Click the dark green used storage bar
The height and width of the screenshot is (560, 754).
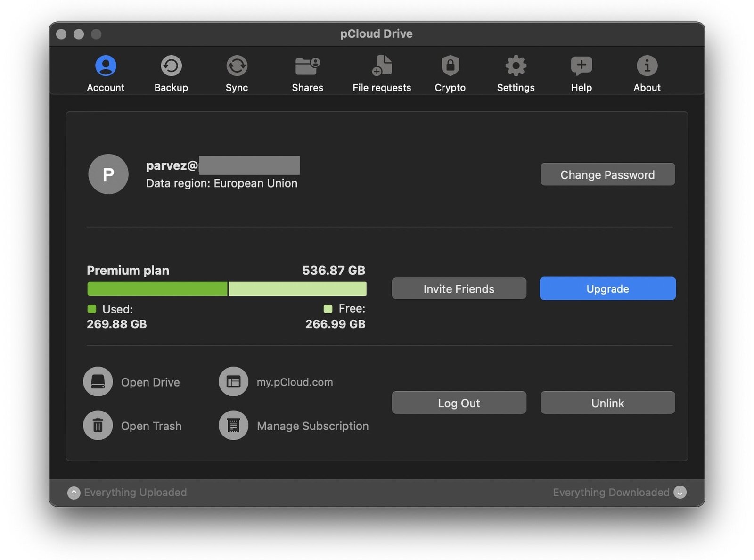pyautogui.click(x=157, y=288)
